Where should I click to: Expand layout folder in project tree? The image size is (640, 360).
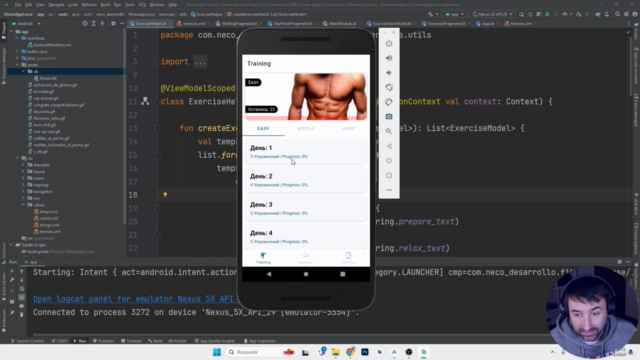point(23,171)
